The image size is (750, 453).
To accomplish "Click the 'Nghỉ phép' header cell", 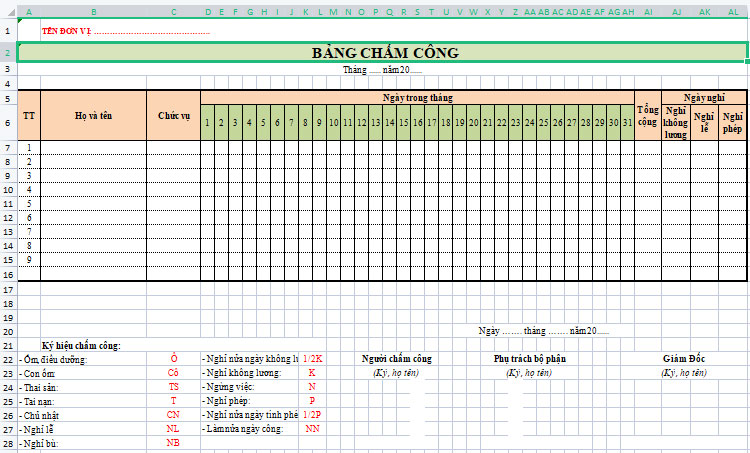I will (732, 123).
